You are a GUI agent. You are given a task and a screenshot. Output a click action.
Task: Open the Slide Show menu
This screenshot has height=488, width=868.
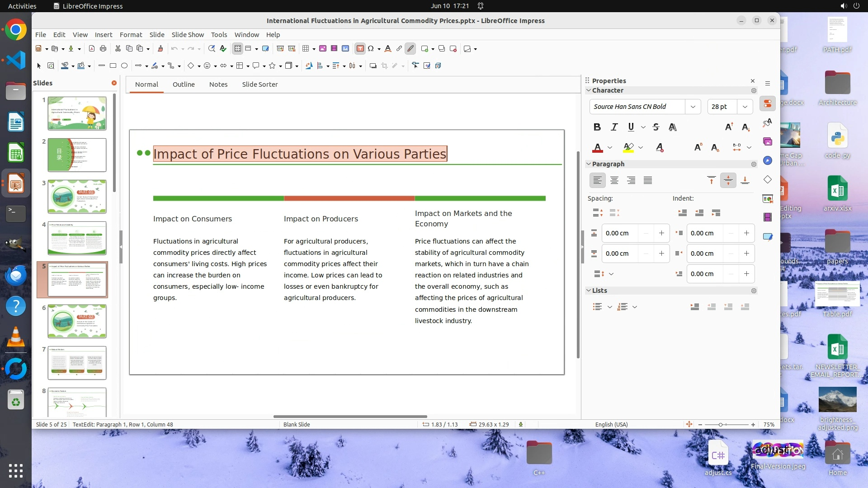click(188, 34)
